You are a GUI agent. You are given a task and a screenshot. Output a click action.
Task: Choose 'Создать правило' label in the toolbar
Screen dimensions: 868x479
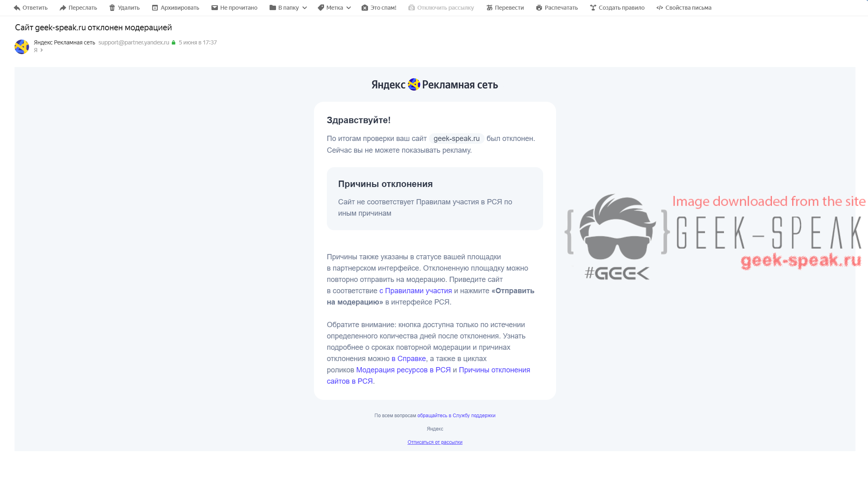[622, 8]
